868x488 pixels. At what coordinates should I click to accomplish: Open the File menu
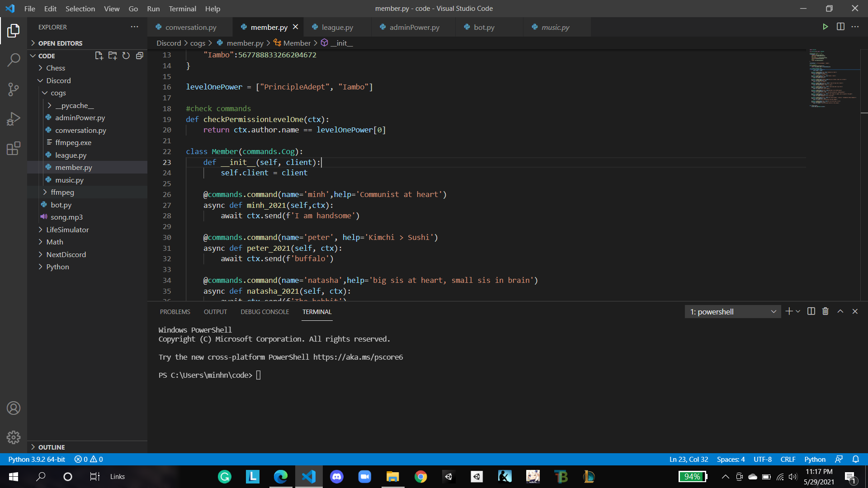tap(29, 9)
